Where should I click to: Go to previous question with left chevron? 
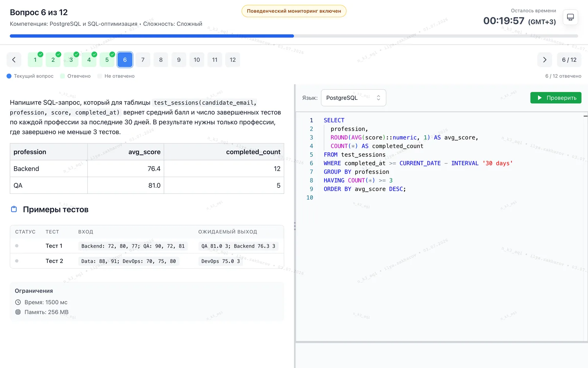pos(14,60)
